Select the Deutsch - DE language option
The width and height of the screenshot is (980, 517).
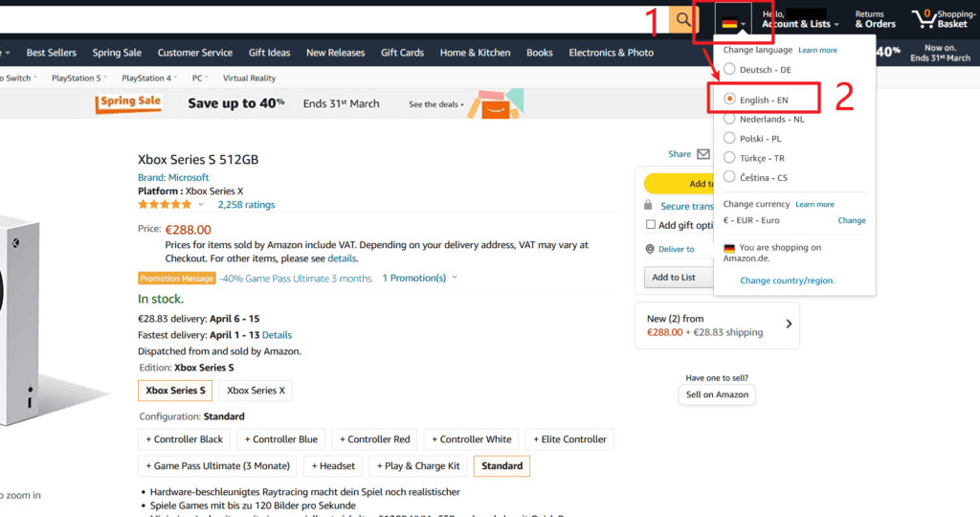click(x=730, y=69)
